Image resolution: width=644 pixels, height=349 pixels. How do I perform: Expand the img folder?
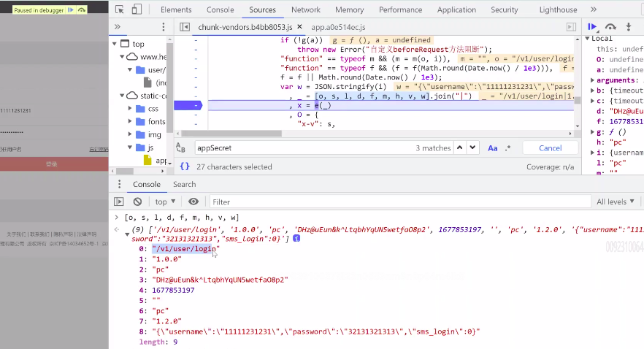click(130, 134)
